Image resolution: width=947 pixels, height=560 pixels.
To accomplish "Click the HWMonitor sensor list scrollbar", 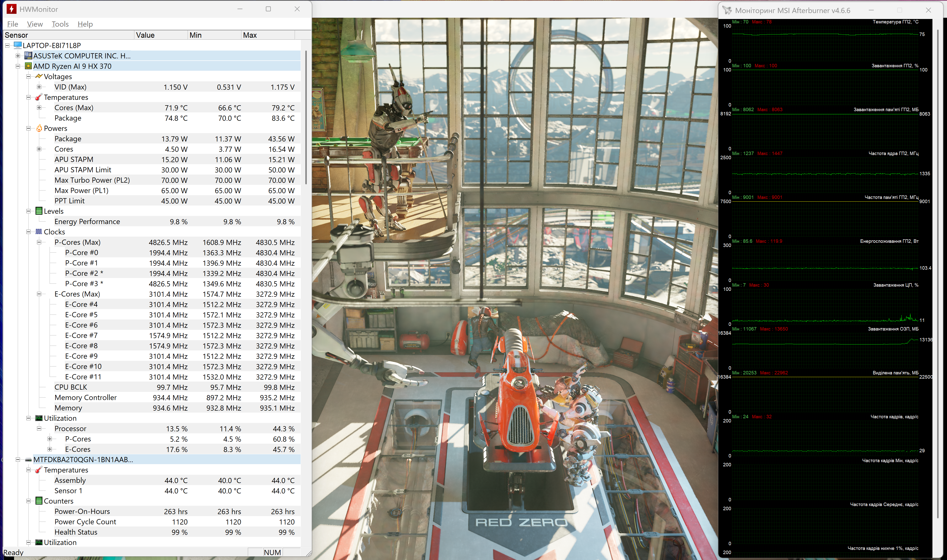I will tap(306, 117).
